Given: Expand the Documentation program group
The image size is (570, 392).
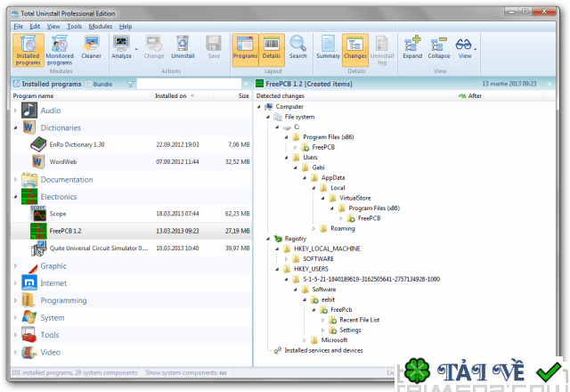Looking at the screenshot, I should (15, 179).
